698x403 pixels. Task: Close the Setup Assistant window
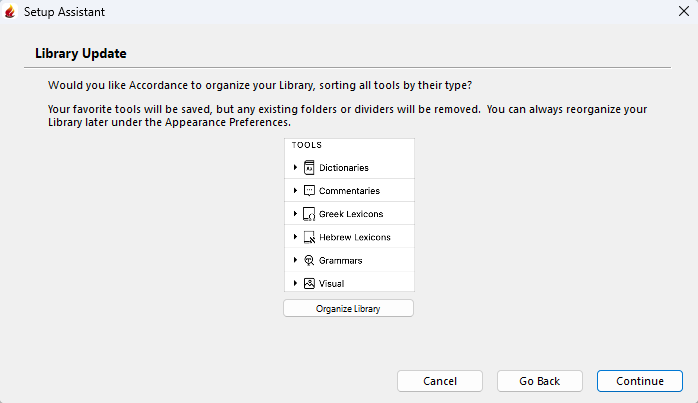click(682, 12)
